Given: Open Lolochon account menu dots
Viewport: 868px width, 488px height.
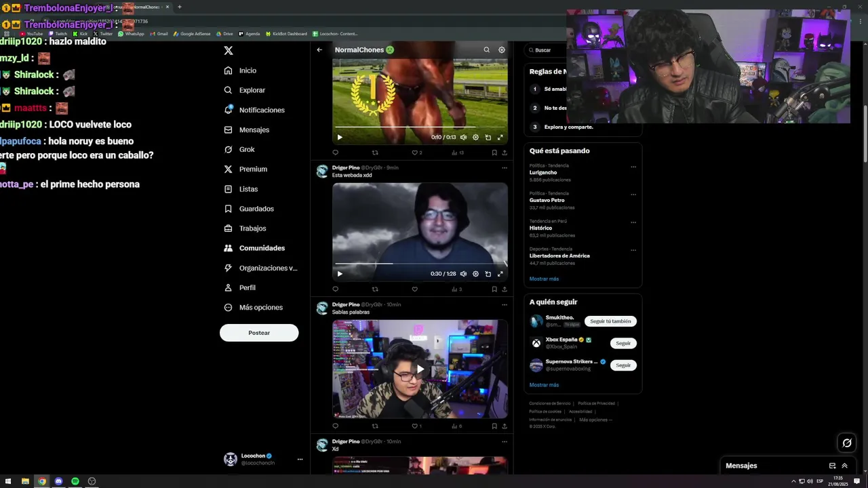Looking at the screenshot, I should tap(300, 459).
